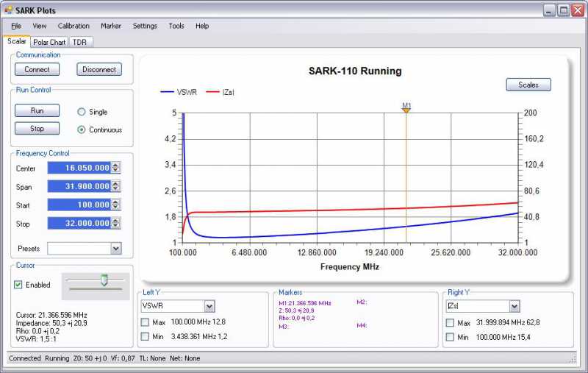588x373 pixels.
Task: Check the Right Y Min checkbox
Action: tap(450, 337)
